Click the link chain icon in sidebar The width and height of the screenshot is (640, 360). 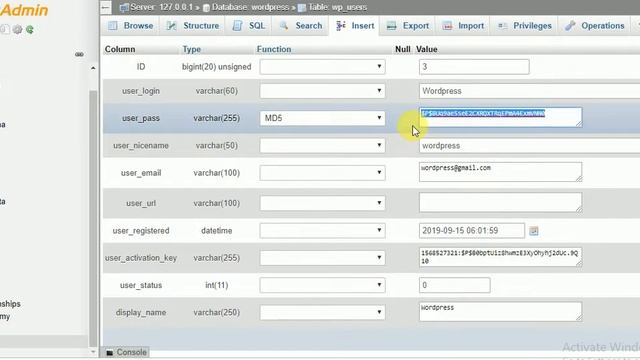79,54
